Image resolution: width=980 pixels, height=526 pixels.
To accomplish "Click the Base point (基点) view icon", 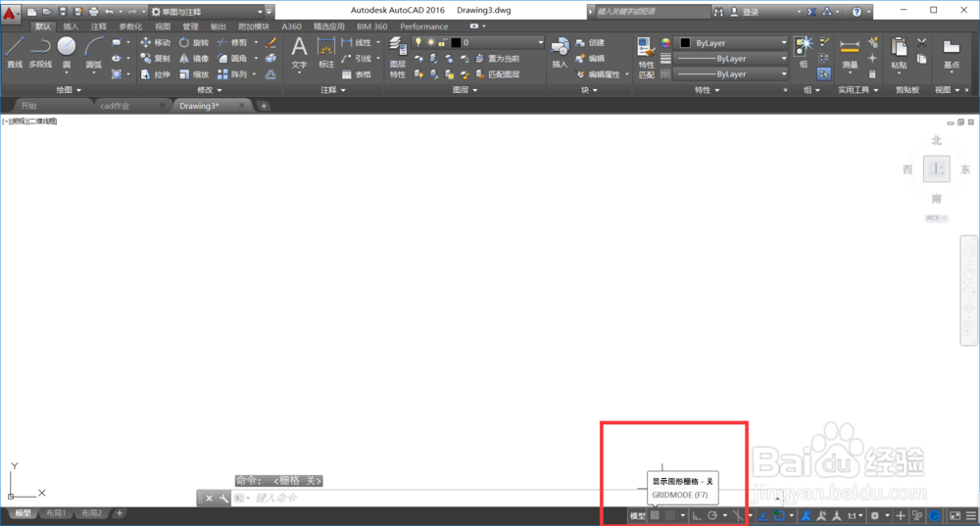I will point(952,53).
